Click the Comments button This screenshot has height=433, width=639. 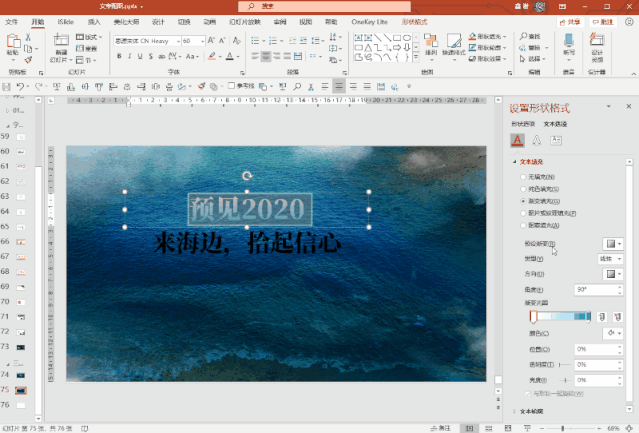(603, 22)
